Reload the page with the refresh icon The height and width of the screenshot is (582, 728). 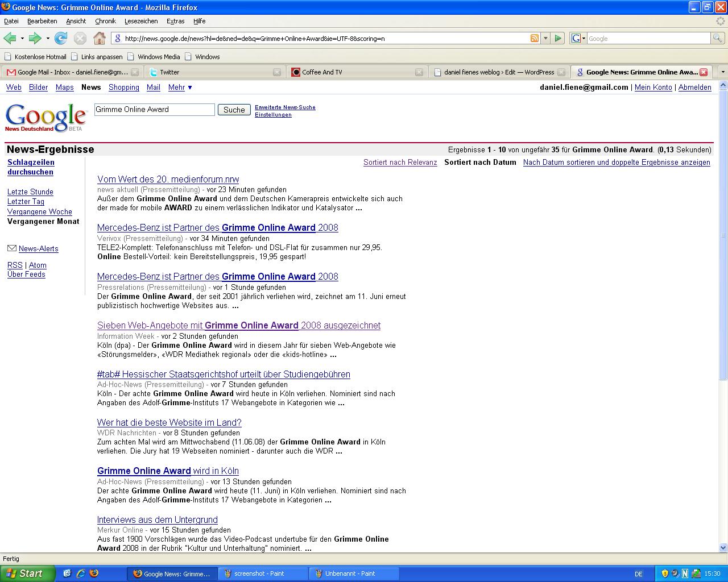[x=61, y=38]
